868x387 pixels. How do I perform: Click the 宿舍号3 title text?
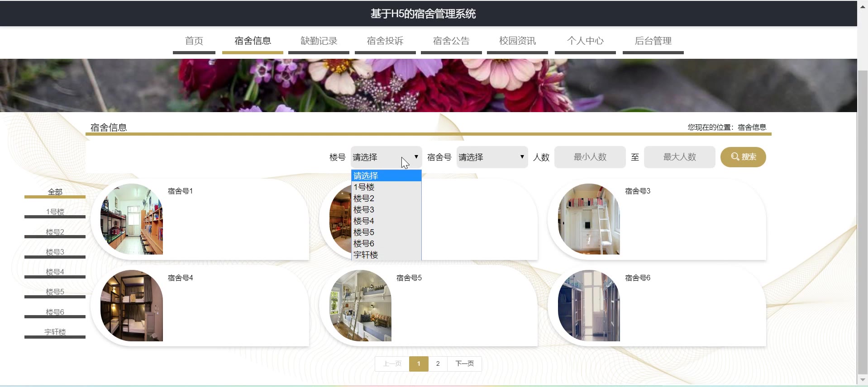click(638, 191)
